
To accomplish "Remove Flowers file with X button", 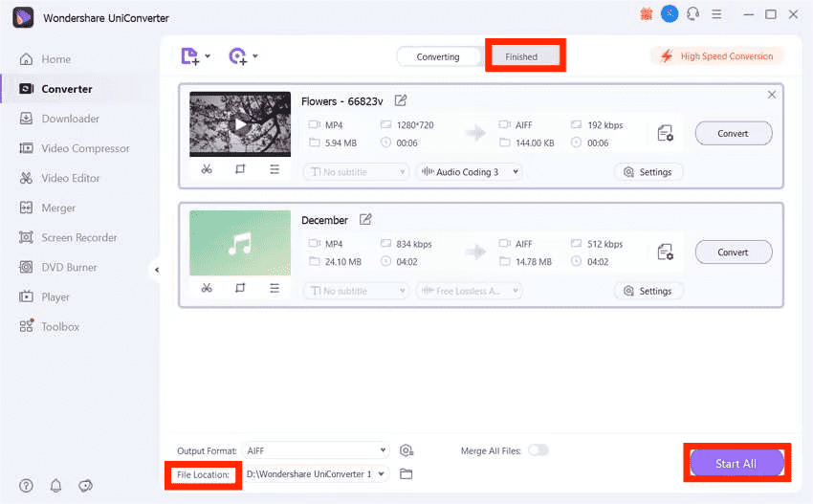I will (x=772, y=95).
